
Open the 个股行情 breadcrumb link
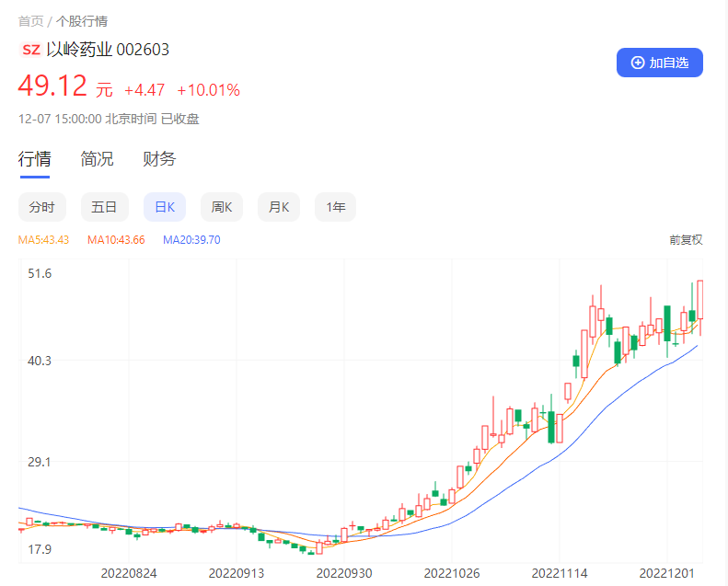coord(82,21)
